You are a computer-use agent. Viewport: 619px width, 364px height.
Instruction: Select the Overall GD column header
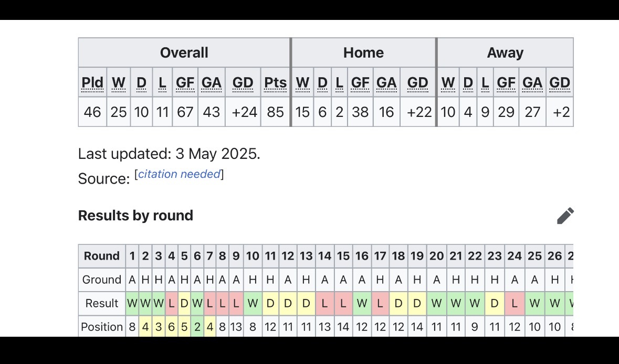pos(243,82)
